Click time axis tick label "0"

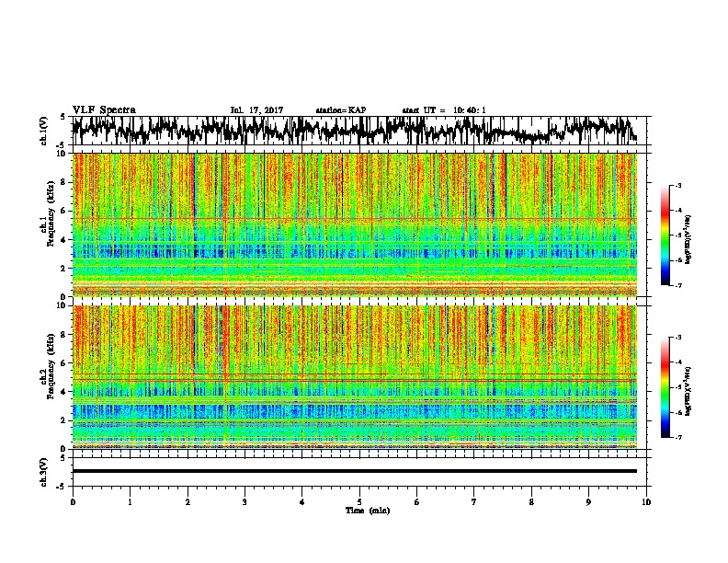coord(73,502)
